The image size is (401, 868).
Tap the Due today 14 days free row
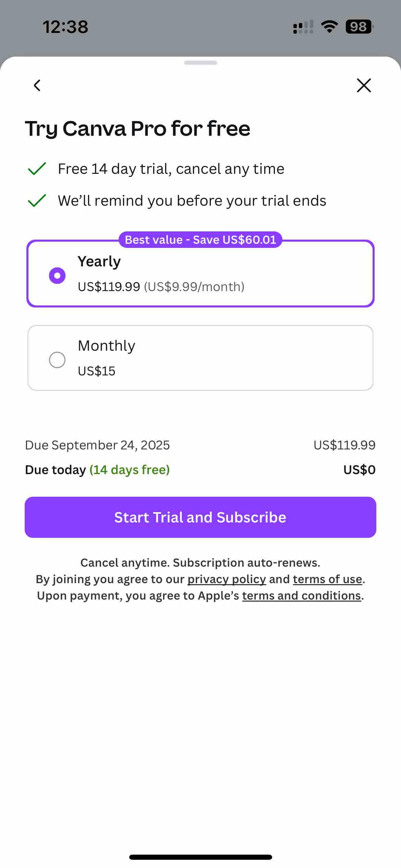click(x=200, y=470)
